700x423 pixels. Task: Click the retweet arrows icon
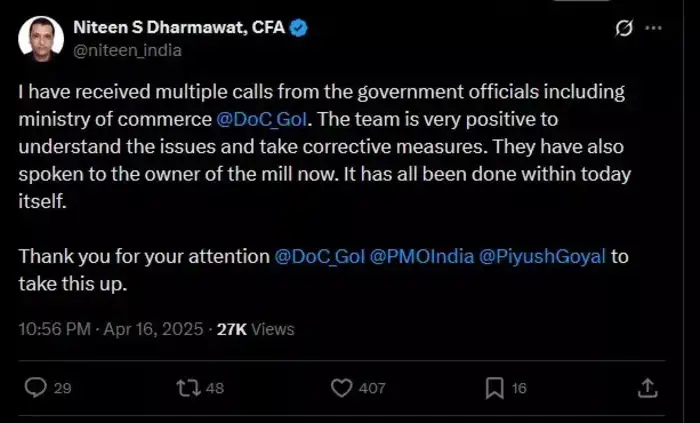pos(188,388)
